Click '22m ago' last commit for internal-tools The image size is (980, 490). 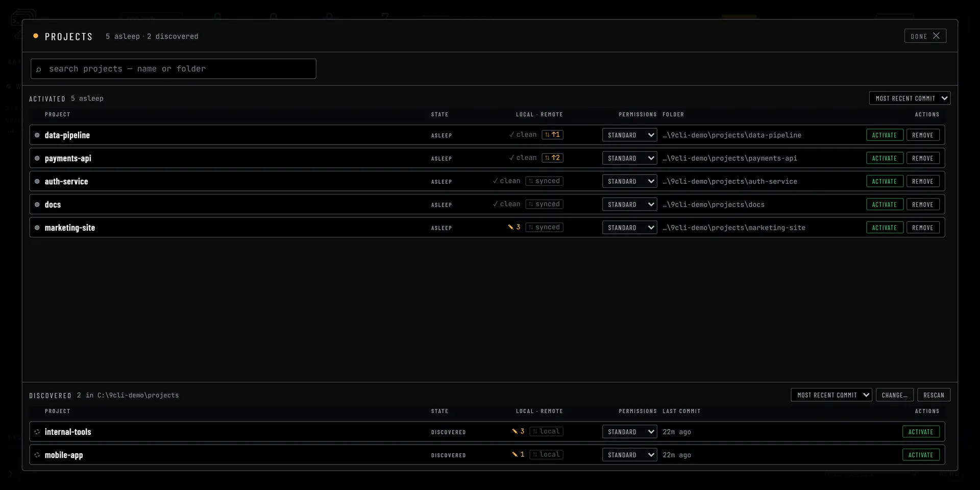tap(677, 432)
